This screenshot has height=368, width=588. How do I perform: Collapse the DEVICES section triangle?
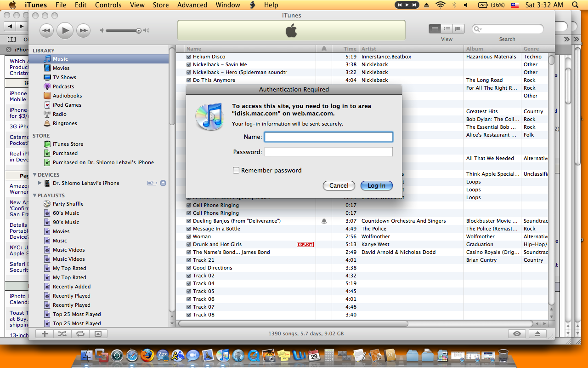tap(34, 175)
